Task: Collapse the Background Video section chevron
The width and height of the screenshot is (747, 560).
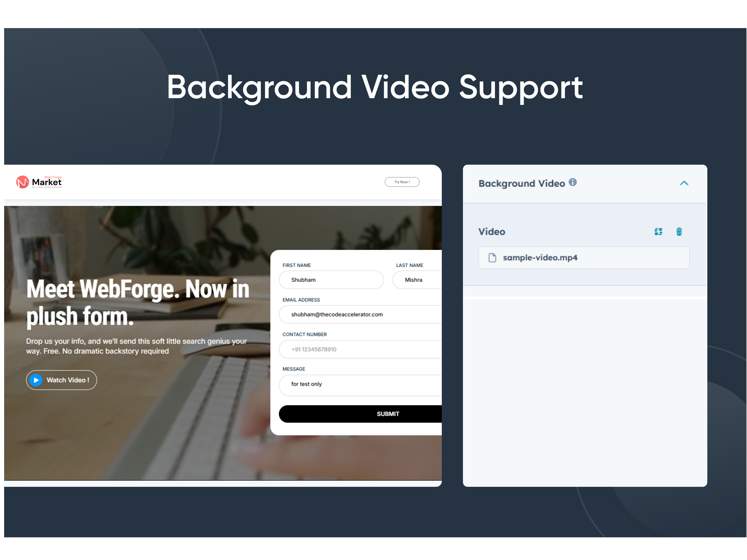Action: [684, 183]
